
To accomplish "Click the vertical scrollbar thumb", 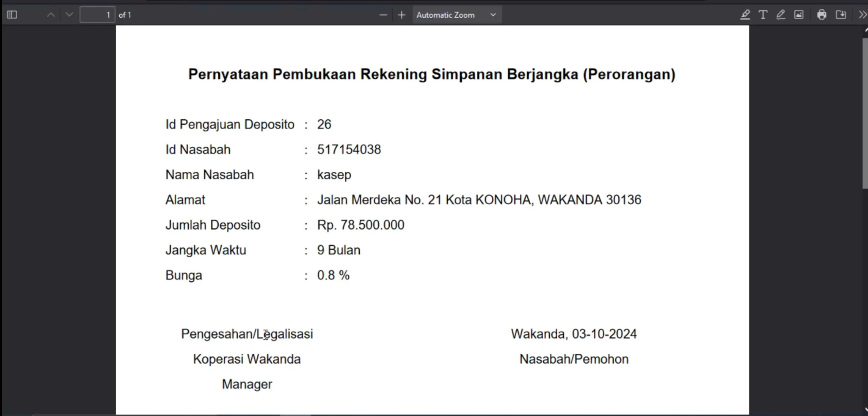I will 865,113.
